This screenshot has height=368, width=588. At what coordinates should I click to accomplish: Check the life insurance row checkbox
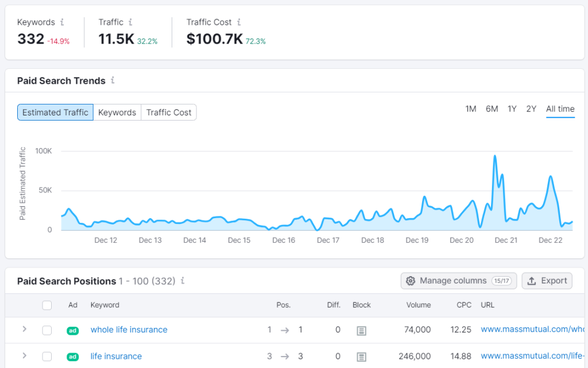(x=47, y=356)
